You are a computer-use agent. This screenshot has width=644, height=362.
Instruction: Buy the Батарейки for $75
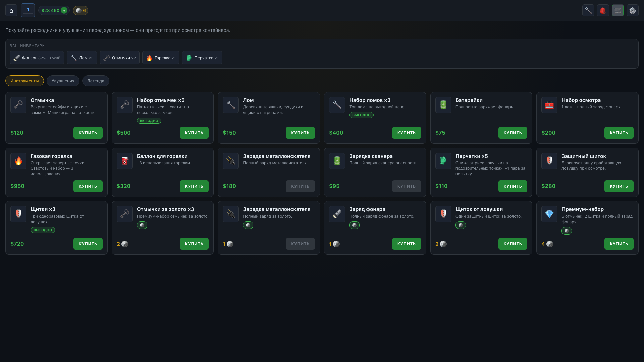coord(513,133)
